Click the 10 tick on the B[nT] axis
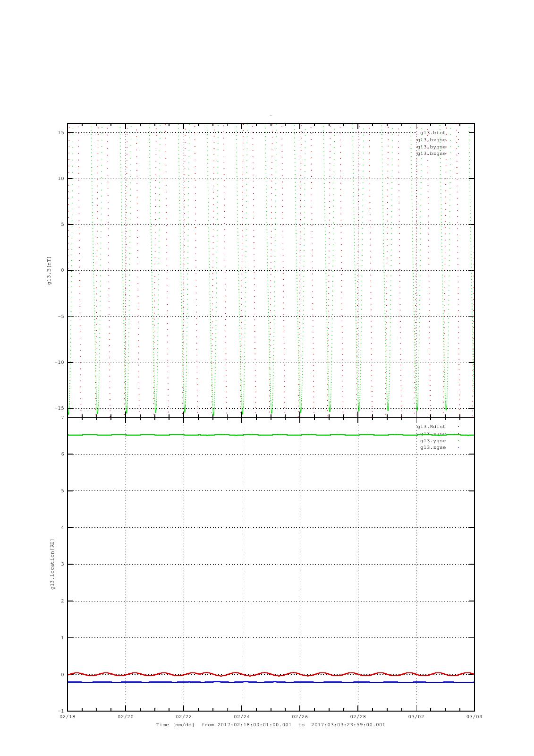The height and width of the screenshot is (756, 534). point(61,179)
